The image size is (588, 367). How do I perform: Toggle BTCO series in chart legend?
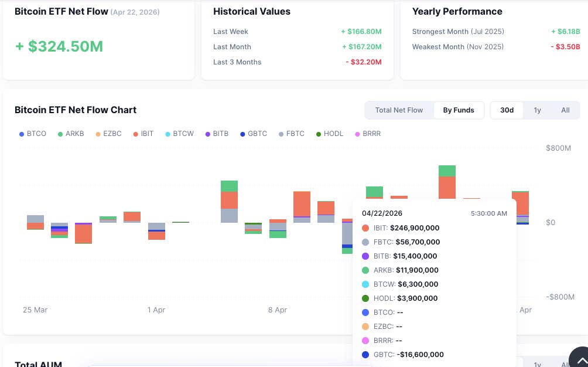[32, 134]
